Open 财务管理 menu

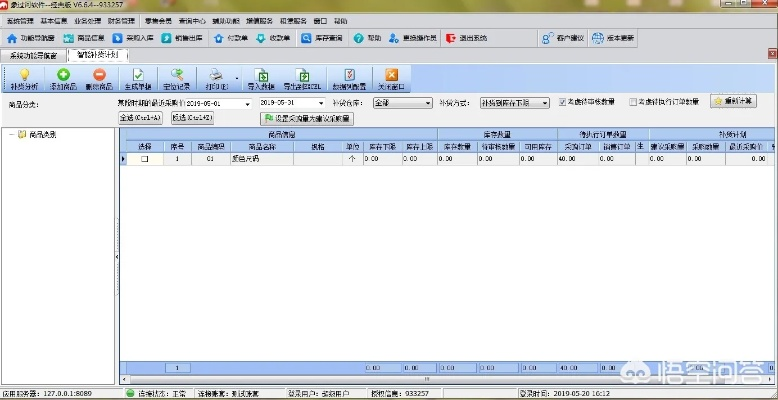[x=121, y=21]
